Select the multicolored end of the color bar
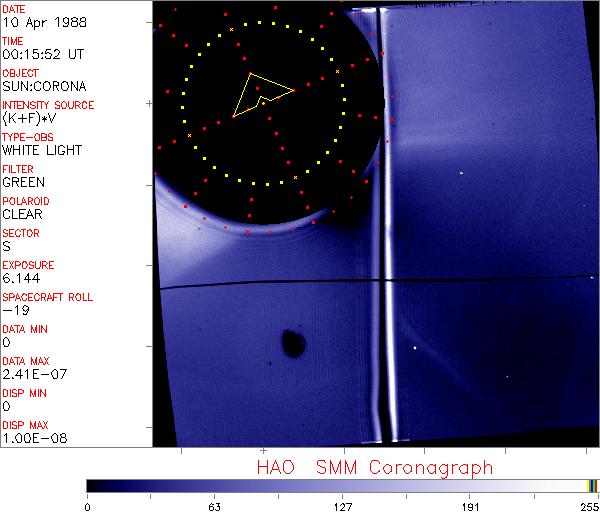Screen dimensions: 600x512 click(592, 485)
